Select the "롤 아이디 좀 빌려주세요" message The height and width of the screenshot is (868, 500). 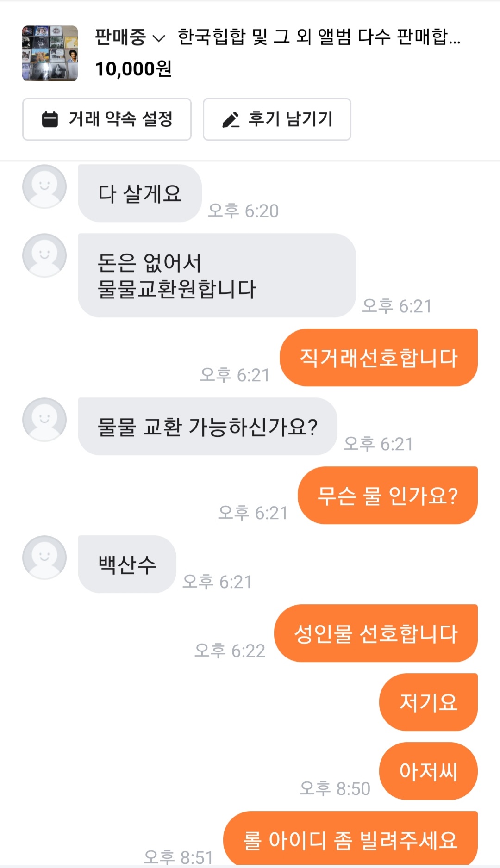pos(350,839)
